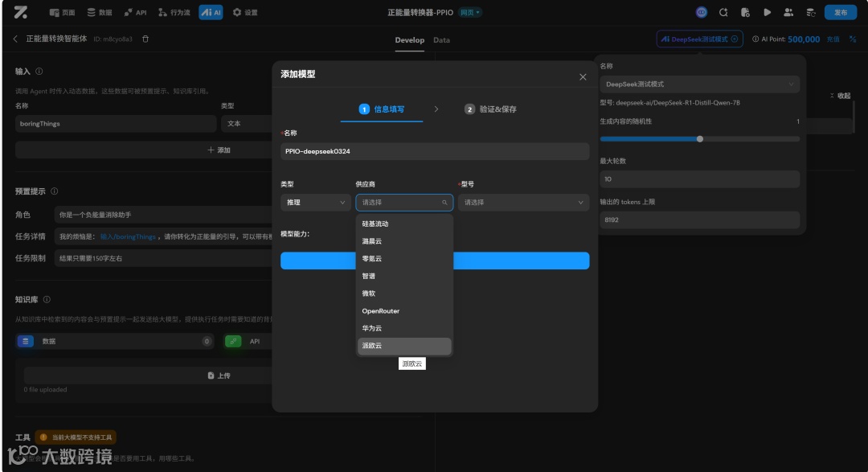Choose 潞晨云 from supplier list

(x=404, y=241)
